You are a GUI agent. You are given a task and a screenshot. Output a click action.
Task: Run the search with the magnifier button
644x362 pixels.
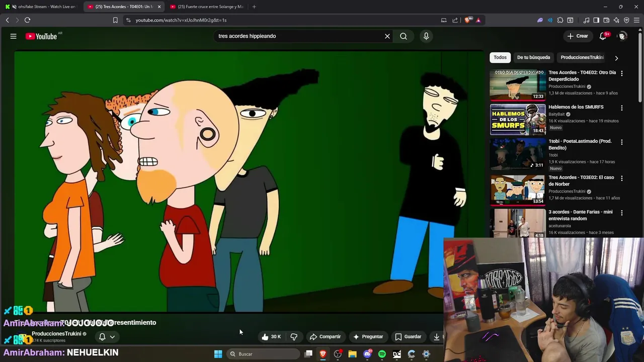click(x=404, y=36)
